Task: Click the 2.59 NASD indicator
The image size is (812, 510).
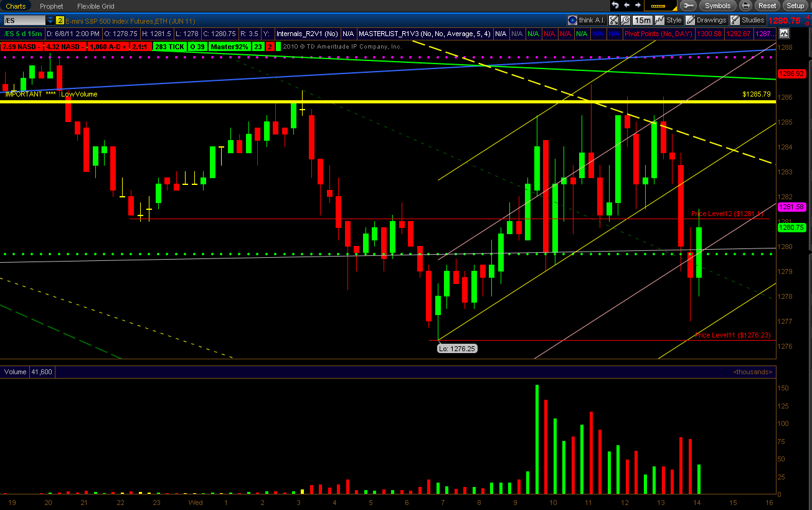Action: (x=21, y=46)
